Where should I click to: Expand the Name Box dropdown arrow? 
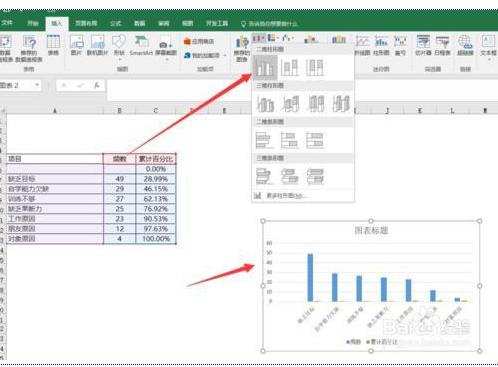(37, 85)
